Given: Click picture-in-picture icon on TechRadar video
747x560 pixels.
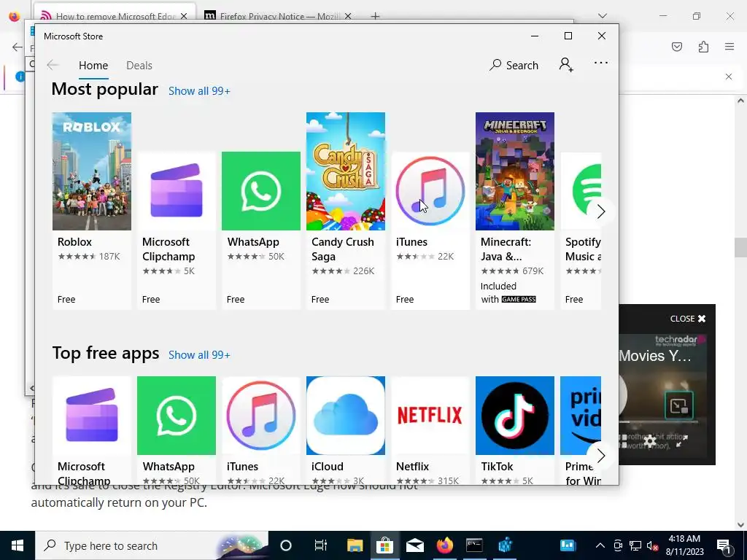Looking at the screenshot, I should pyautogui.click(x=679, y=405).
